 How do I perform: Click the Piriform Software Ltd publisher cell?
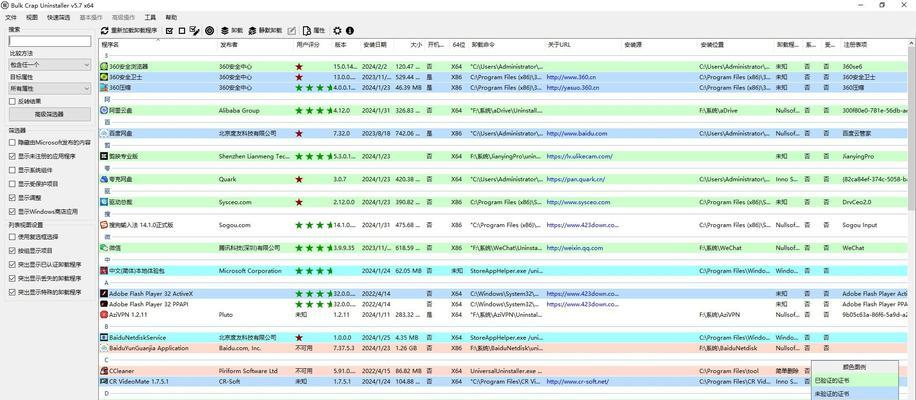[x=248, y=371]
